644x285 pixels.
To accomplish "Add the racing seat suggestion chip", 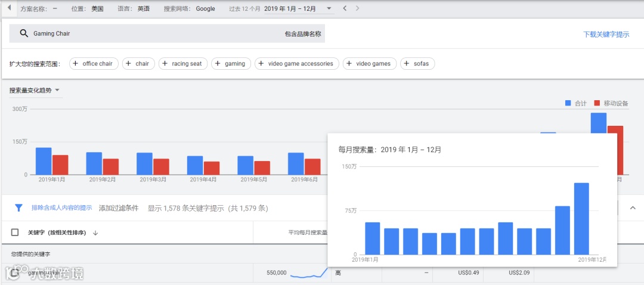I will (x=183, y=64).
